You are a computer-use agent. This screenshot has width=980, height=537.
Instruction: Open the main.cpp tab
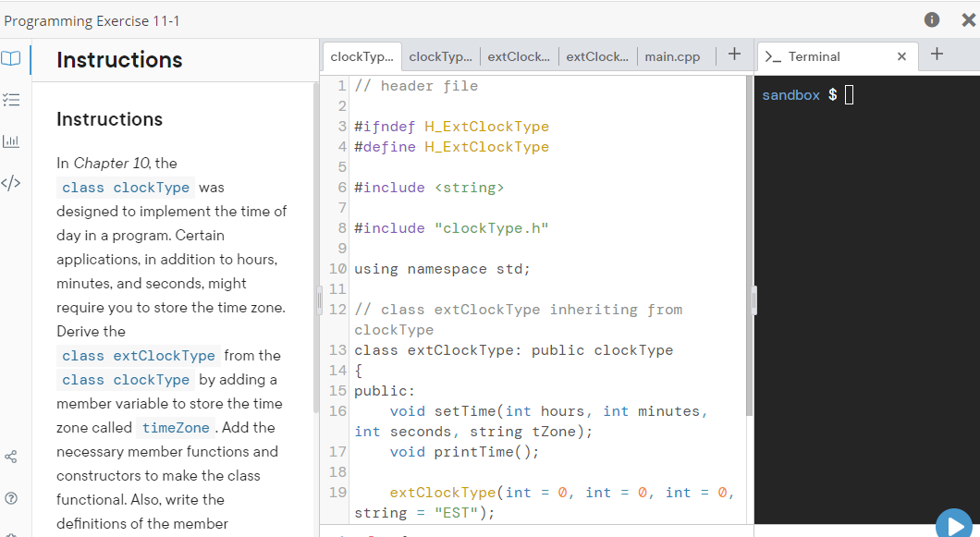672,57
